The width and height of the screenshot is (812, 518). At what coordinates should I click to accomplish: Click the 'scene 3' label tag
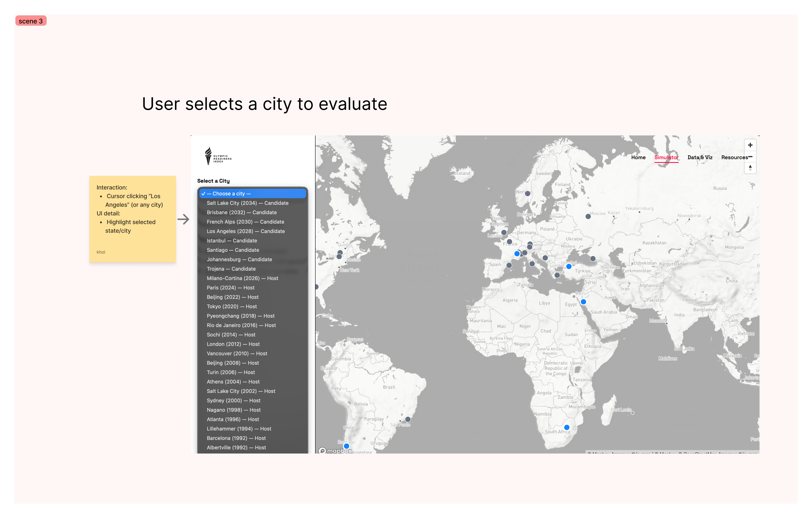point(31,21)
